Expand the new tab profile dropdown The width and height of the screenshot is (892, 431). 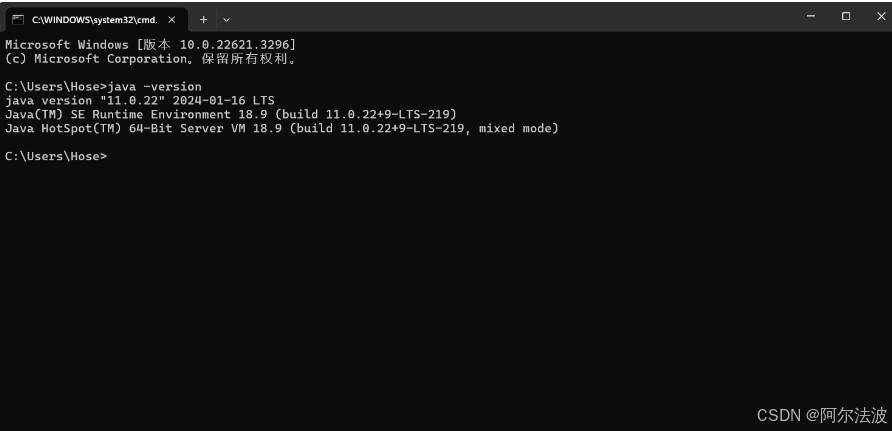click(226, 19)
